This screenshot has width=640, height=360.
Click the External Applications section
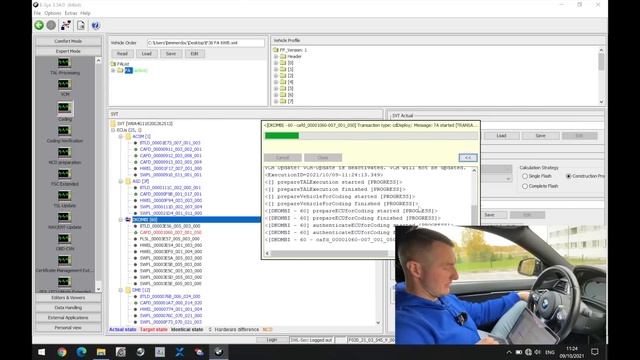click(x=68, y=318)
